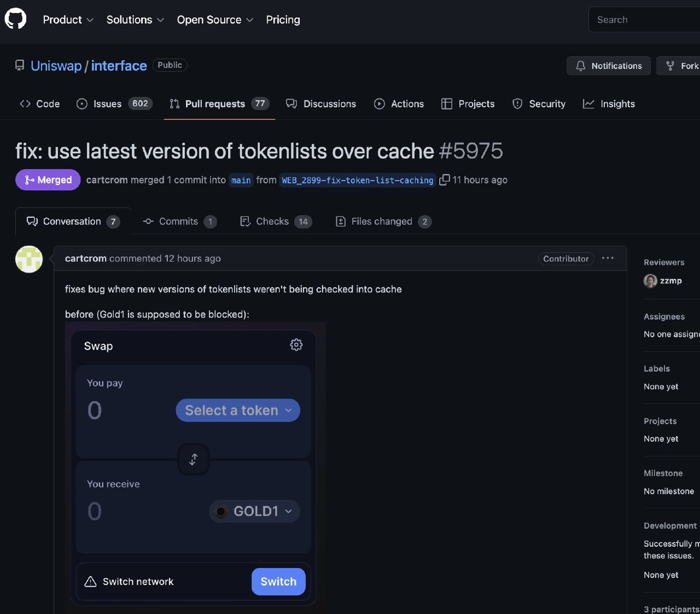Click the Switch network warning icon
The height and width of the screenshot is (614, 700).
(90, 582)
